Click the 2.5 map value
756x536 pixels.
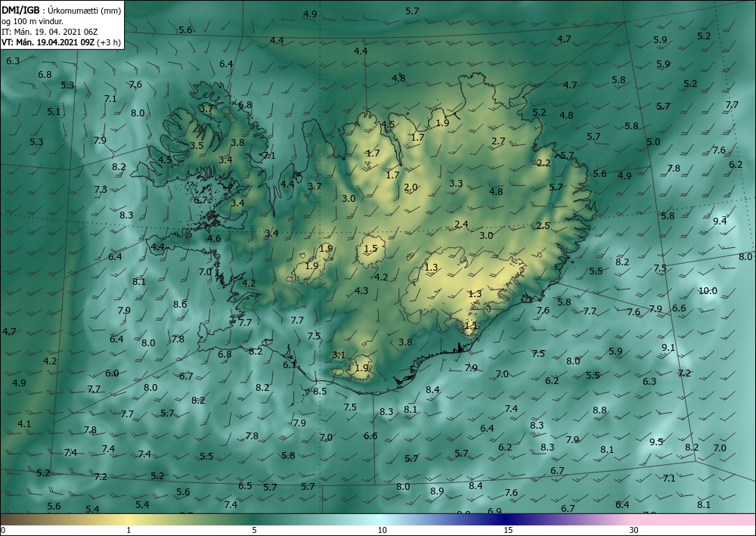tap(543, 225)
